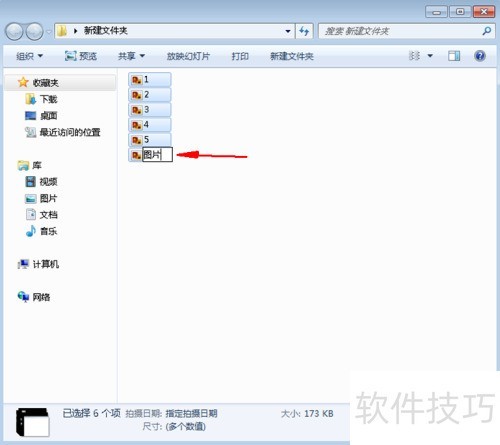
Task: Open the 组织 menu
Action: point(29,56)
